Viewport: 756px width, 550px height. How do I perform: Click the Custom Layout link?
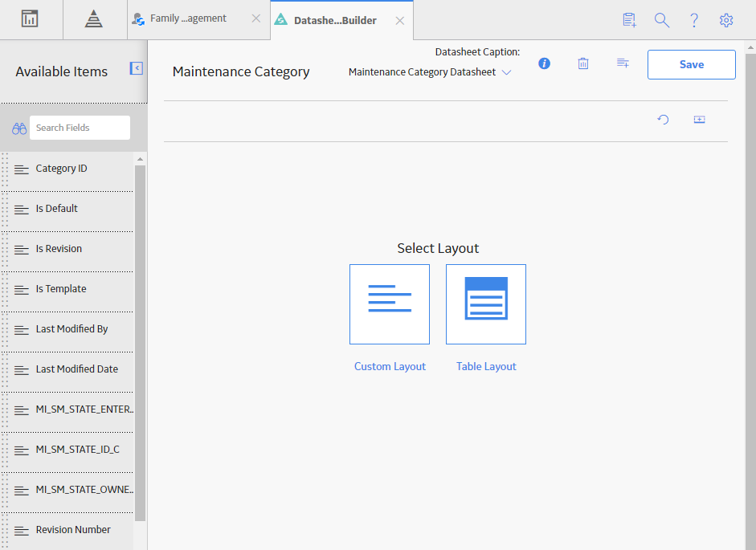tap(390, 366)
